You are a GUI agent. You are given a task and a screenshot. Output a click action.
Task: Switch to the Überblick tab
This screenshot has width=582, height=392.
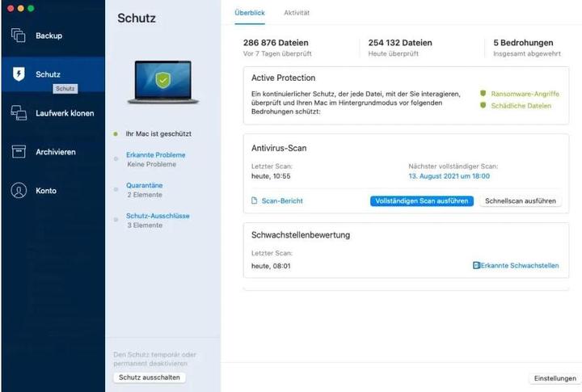[x=250, y=13]
